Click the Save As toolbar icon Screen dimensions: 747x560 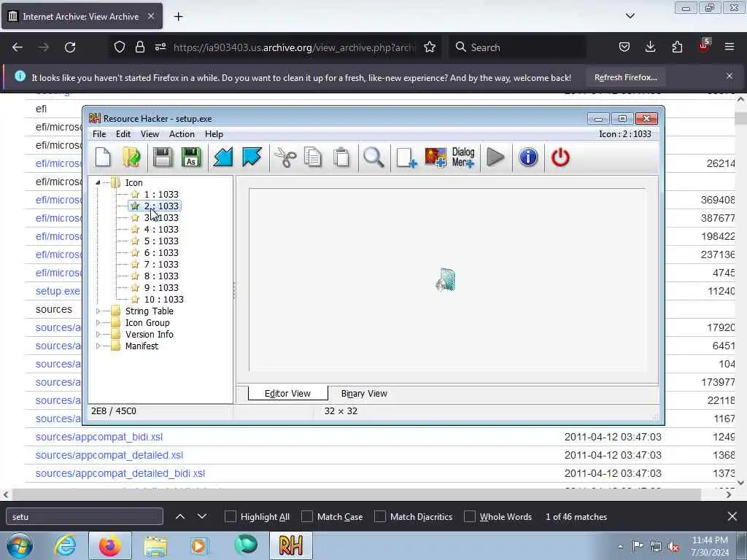coord(191,157)
